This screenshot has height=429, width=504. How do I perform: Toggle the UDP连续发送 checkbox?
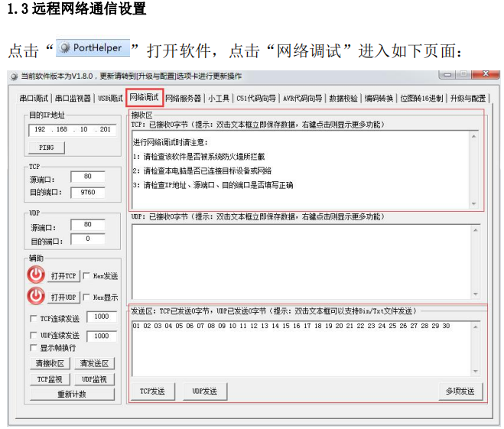pyautogui.click(x=33, y=335)
